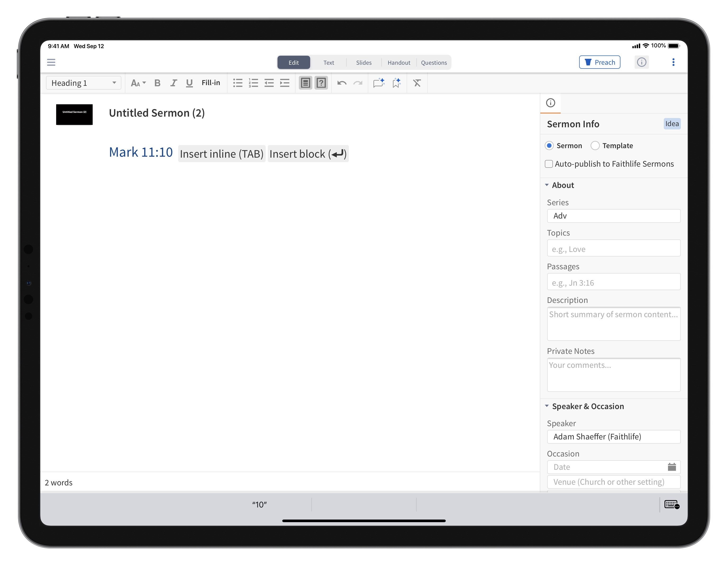Select the Template radio button
This screenshot has width=728, height=566.
click(x=595, y=146)
